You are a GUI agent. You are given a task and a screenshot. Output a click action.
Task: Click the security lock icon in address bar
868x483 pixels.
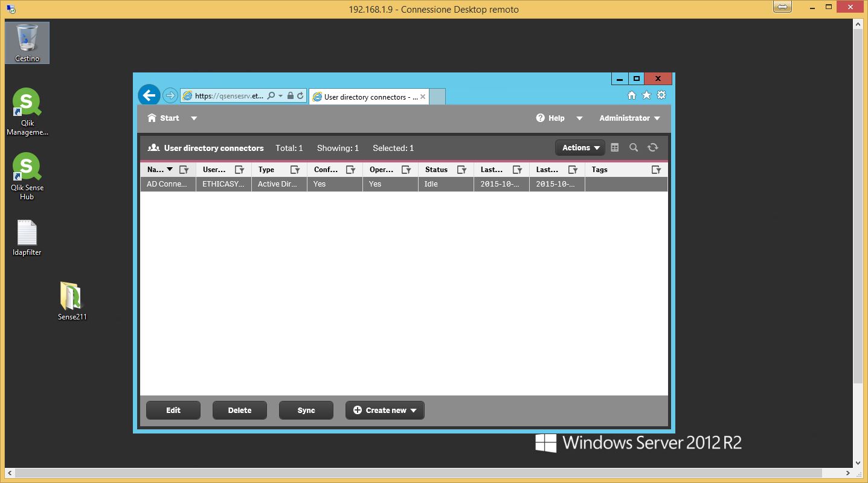(291, 95)
